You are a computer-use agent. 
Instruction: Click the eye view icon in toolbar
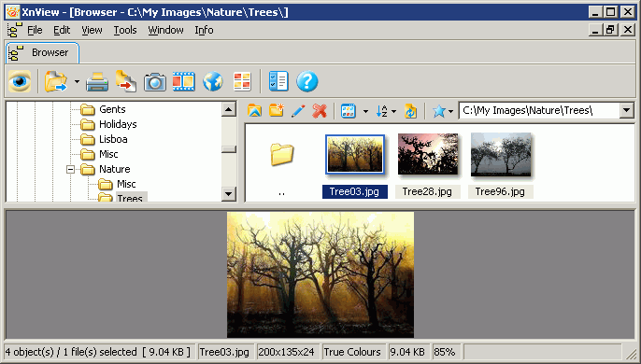(20, 81)
